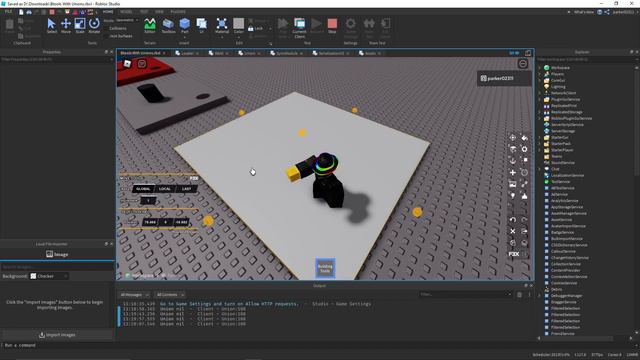Select Lighting in the Explorer tree
Image resolution: width=640 pixels, height=360 pixels.
(x=558, y=87)
